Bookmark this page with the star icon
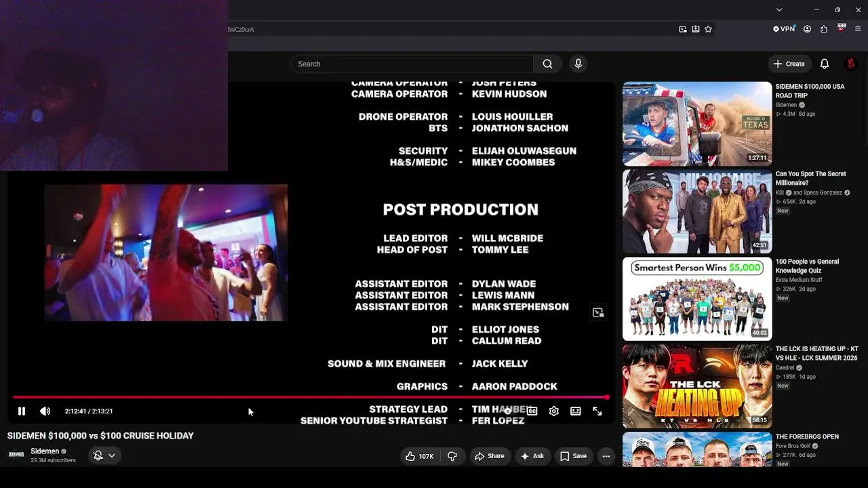 pos(708,29)
